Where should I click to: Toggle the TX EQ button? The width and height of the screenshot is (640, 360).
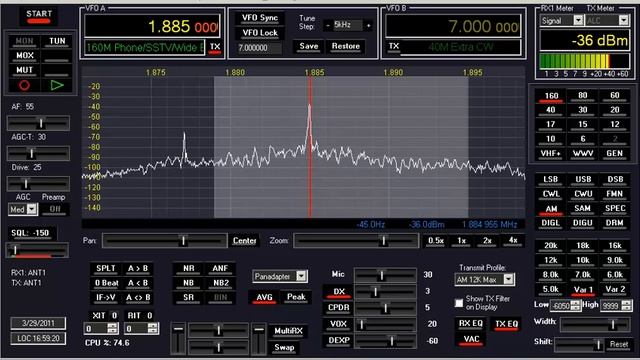tap(506, 324)
